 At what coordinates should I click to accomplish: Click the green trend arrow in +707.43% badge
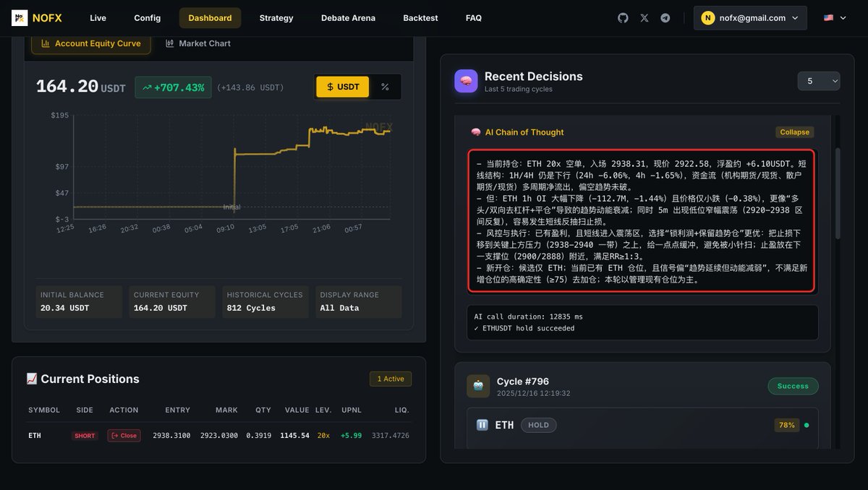tap(147, 87)
